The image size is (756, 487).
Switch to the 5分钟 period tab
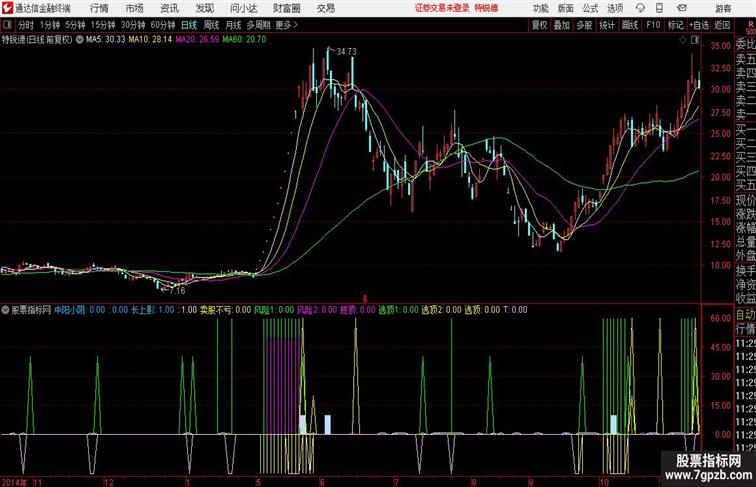75,25
